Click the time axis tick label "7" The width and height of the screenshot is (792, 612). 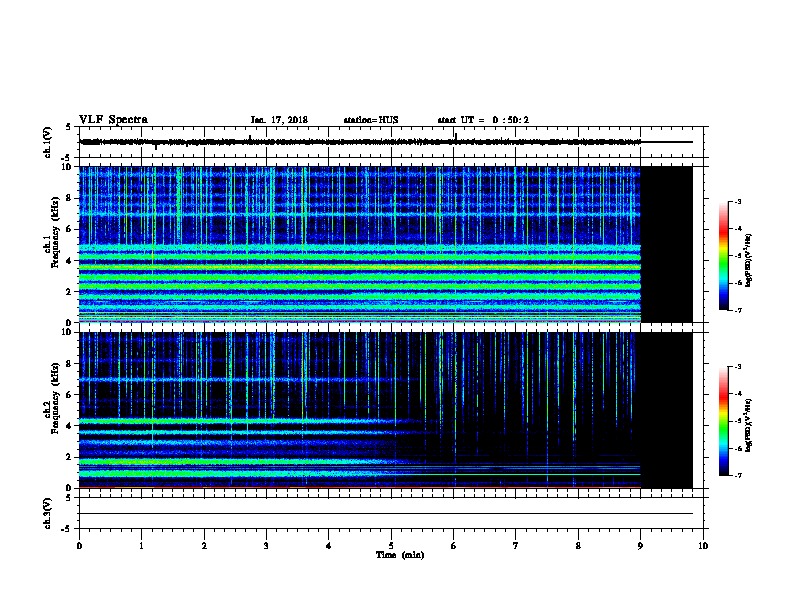tap(516, 546)
